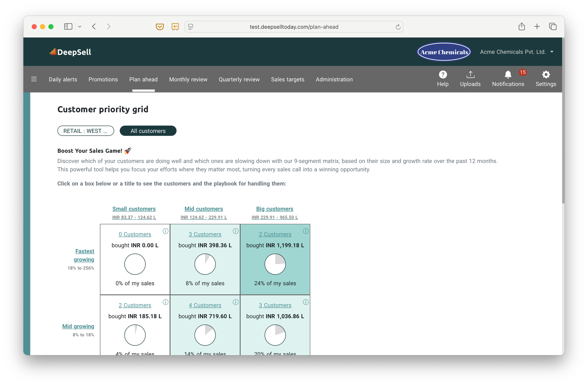Select the All customers filter pill

tap(148, 131)
